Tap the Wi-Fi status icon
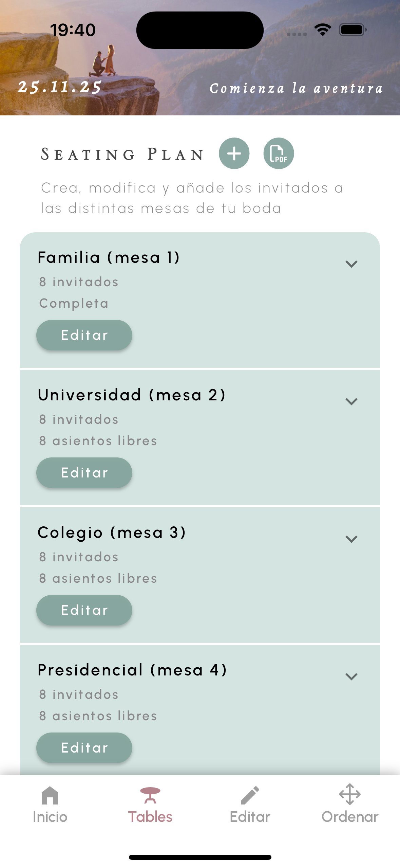Image resolution: width=400 pixels, height=868 pixels. pyautogui.click(x=323, y=30)
